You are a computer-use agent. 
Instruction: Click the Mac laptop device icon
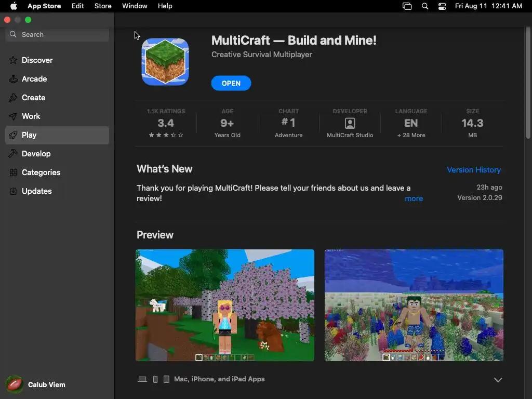coord(142,379)
